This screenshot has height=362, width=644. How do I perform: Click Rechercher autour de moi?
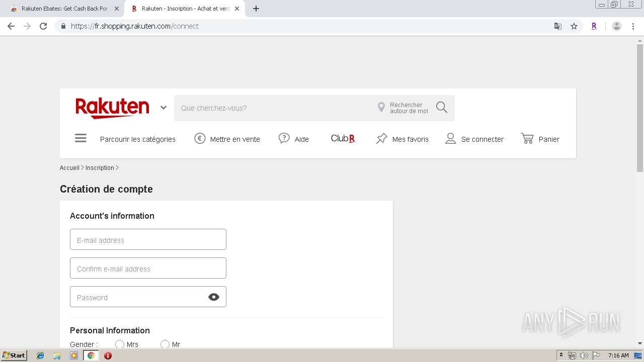409,108
